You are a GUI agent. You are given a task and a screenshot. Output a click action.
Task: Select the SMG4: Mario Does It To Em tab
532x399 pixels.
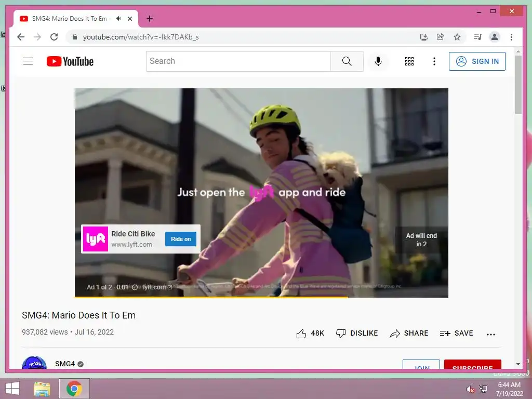tap(70, 19)
